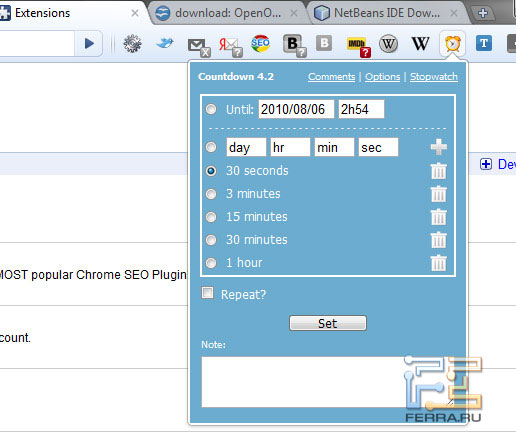This screenshot has height=443, width=516.
Task: Open the Comments link
Action: [x=332, y=77]
